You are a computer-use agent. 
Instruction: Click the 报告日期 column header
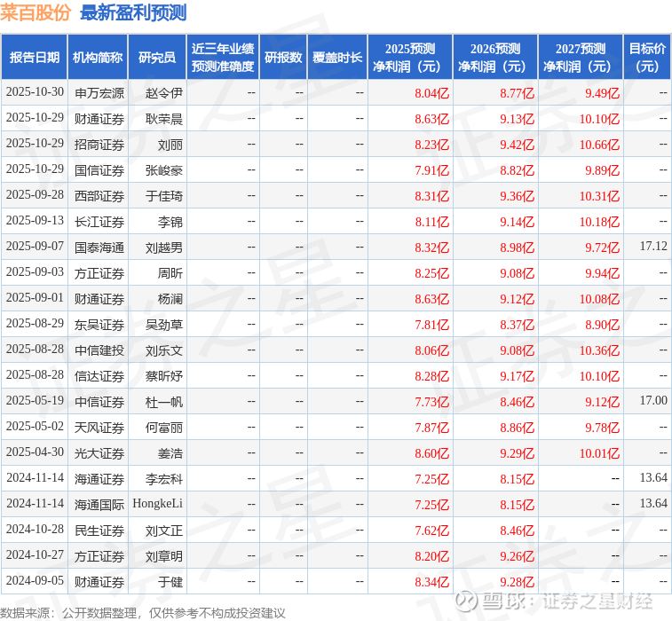35,57
